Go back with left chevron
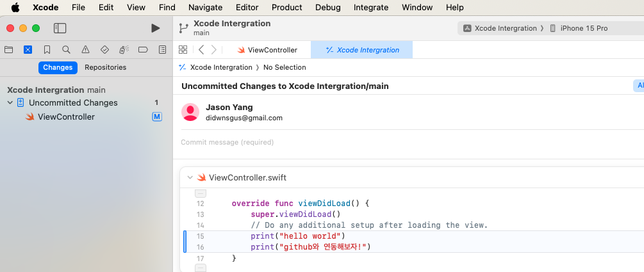This screenshot has height=272, width=644. click(x=201, y=50)
